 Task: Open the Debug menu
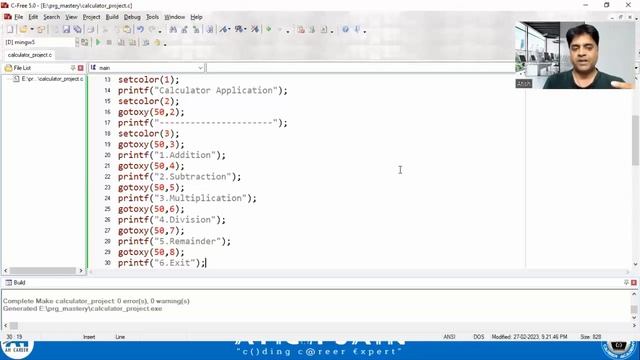[x=132, y=17]
